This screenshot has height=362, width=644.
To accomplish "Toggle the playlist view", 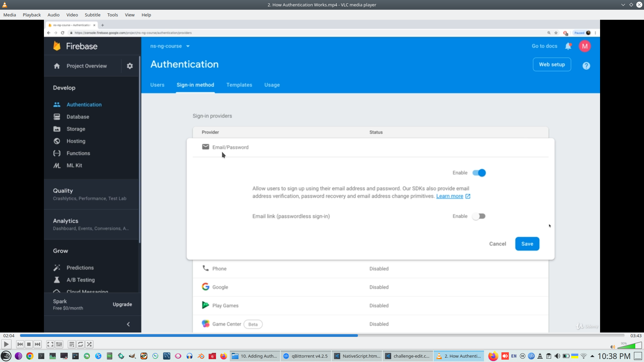I will [x=71, y=344].
